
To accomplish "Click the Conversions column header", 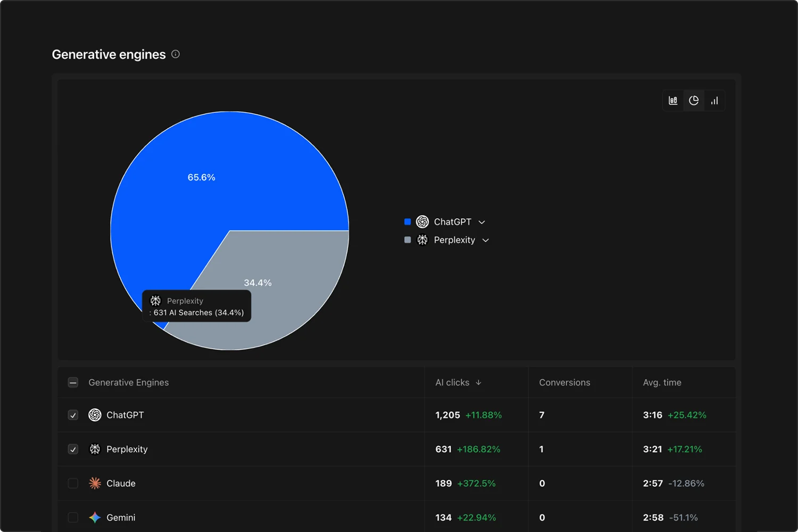I will (564, 383).
